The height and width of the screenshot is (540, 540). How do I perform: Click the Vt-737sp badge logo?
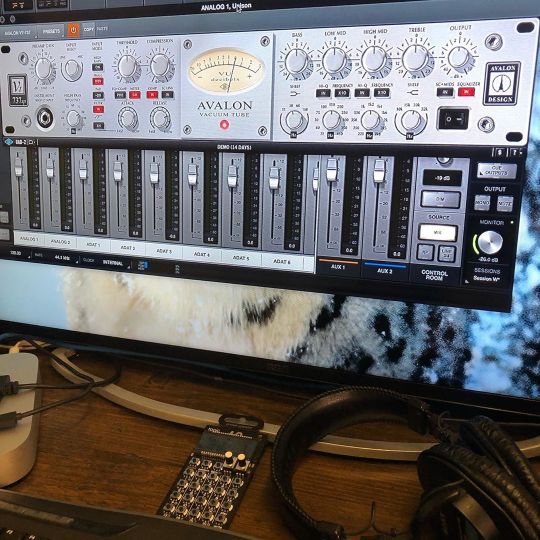18,91
